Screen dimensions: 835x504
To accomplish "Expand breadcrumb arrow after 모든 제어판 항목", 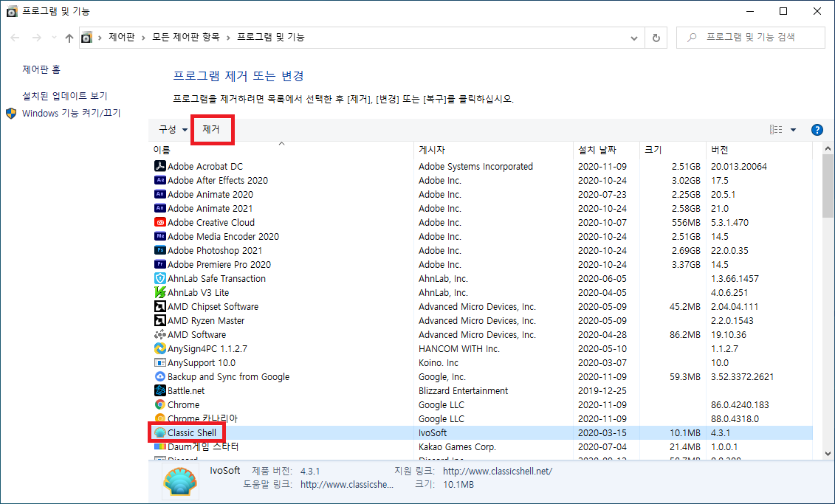I will tap(228, 37).
